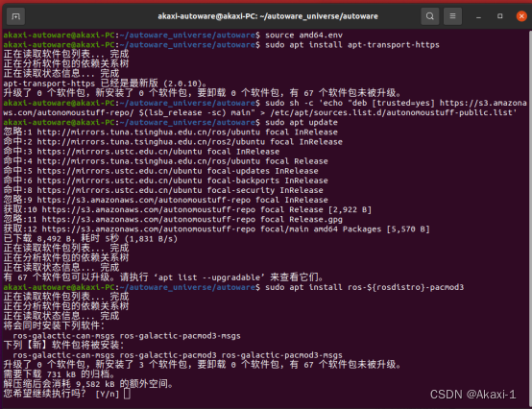Click the mirrors.tuna.tsinghua.edu.cn/ros2/ubuntu URL

151,142
